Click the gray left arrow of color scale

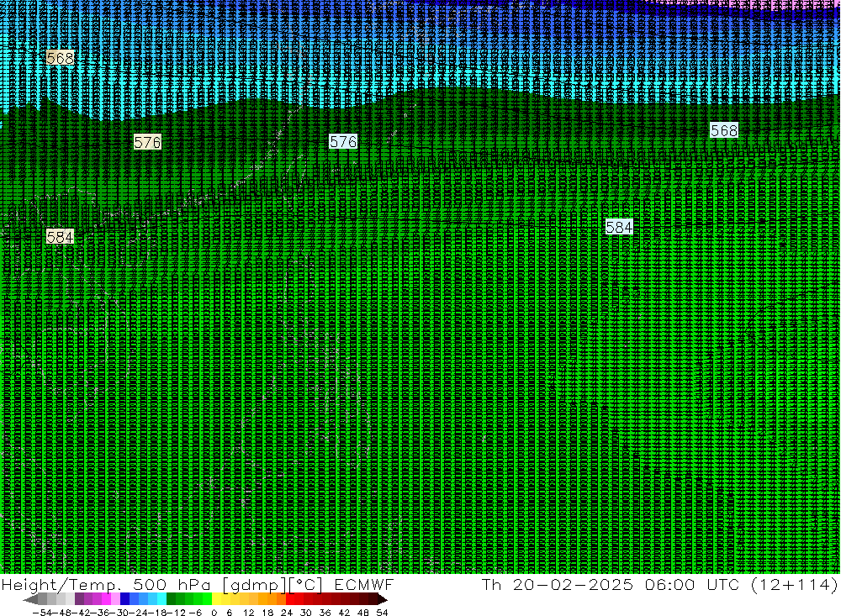point(30,599)
